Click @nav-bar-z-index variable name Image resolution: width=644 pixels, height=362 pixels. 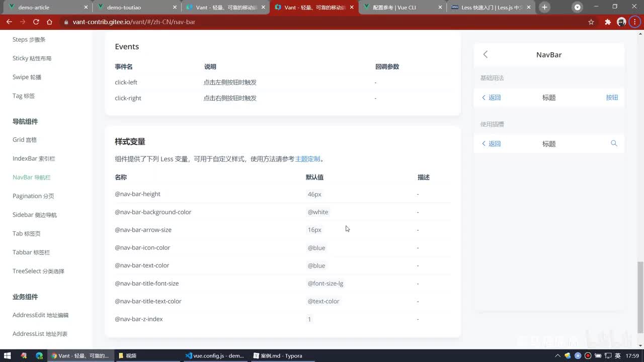tap(139, 319)
